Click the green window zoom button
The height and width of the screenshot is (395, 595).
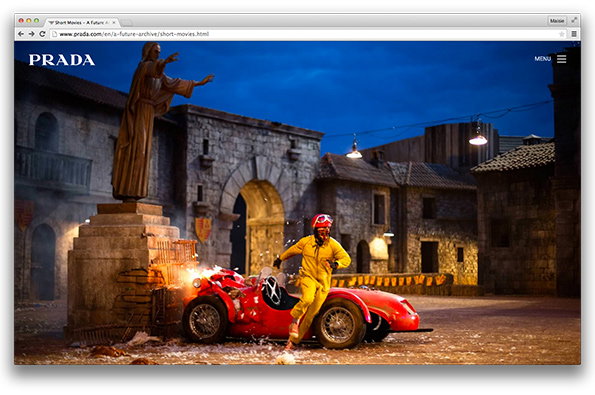coord(36,20)
